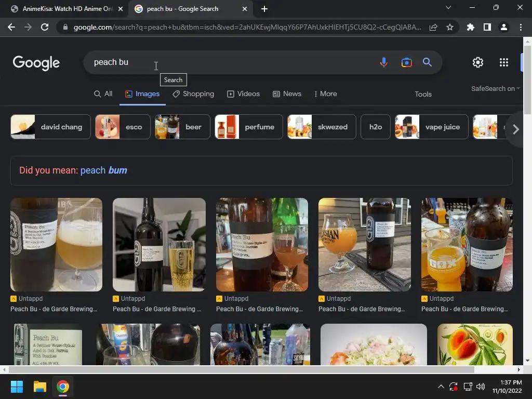This screenshot has height=399, width=532.
Task: Toggle the Chrome side panel
Action: (x=487, y=27)
